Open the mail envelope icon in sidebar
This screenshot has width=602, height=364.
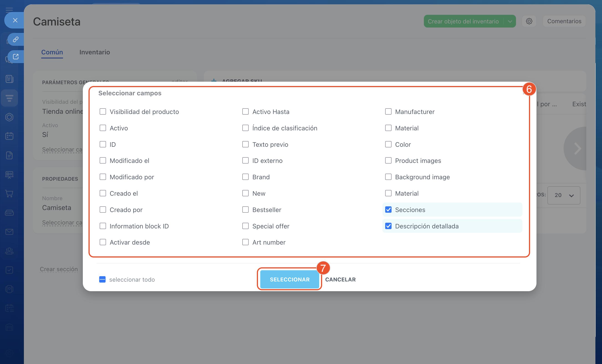click(9, 232)
